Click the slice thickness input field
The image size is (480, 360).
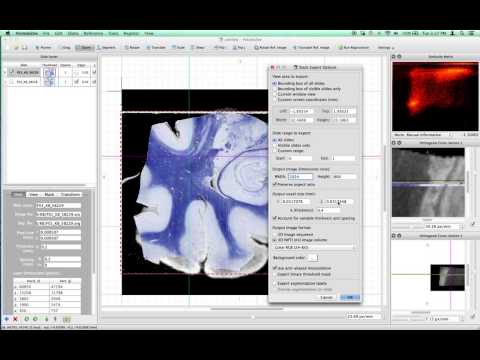(x=328, y=210)
